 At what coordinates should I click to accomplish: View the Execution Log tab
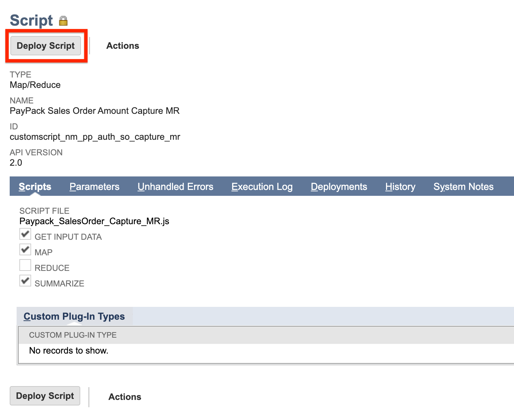click(x=262, y=186)
